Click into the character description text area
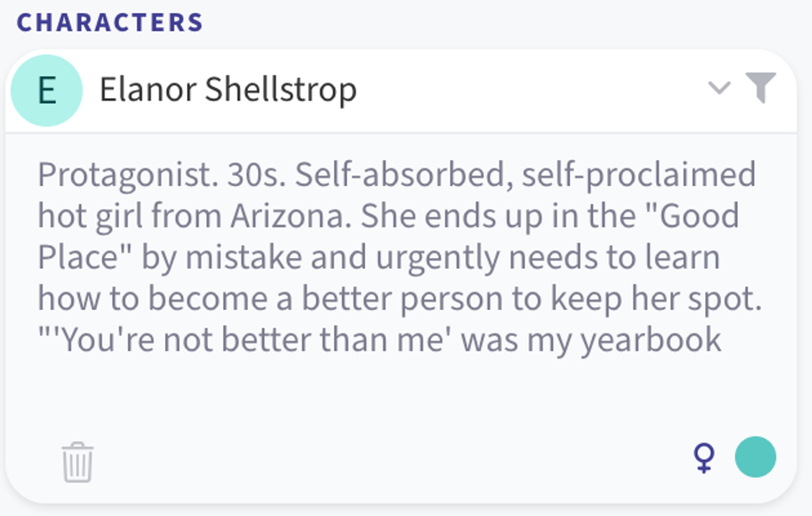This screenshot has height=516, width=812. pos(400,256)
